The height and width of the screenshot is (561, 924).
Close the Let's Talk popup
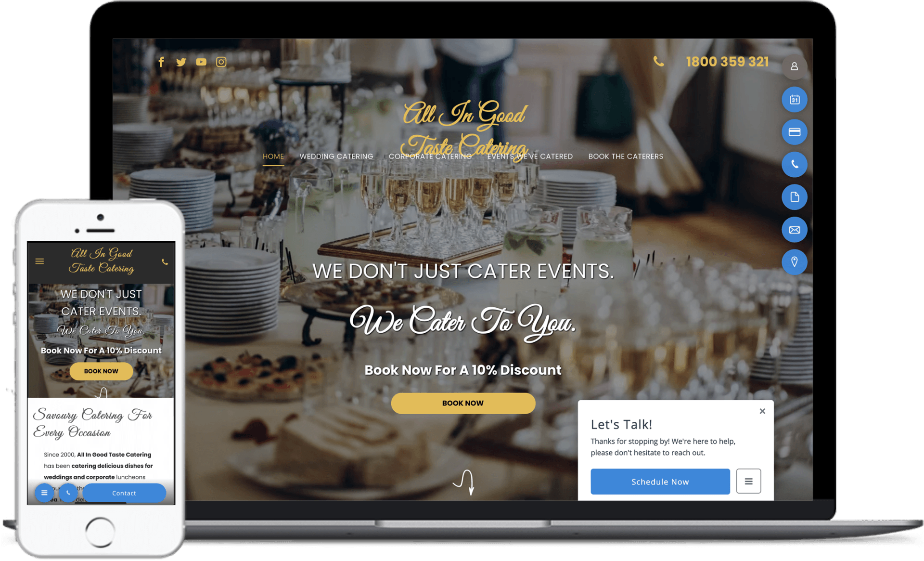pyautogui.click(x=762, y=411)
